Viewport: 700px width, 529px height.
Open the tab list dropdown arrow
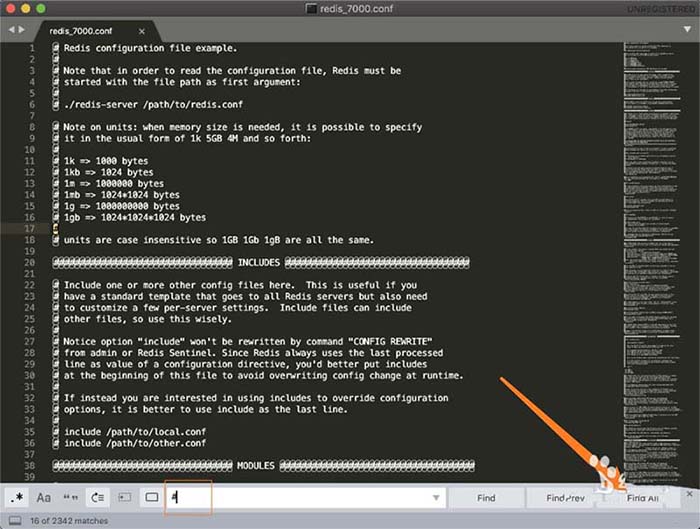(688, 30)
